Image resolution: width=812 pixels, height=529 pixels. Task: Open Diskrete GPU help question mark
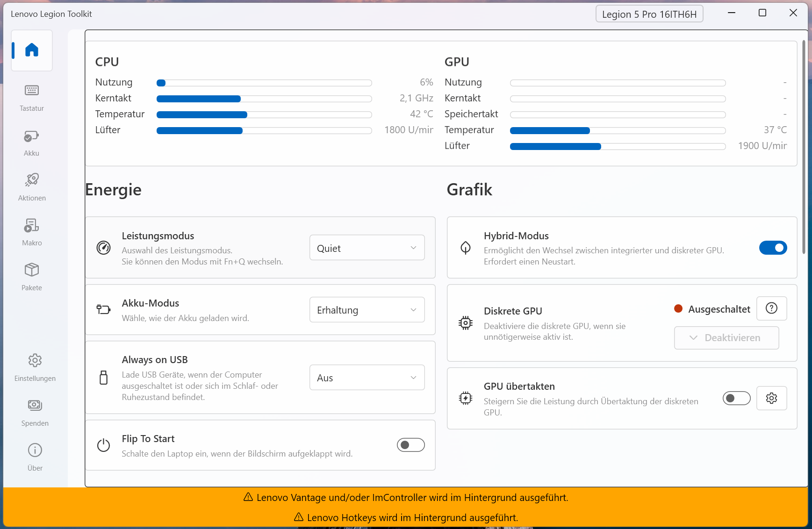[772, 308]
